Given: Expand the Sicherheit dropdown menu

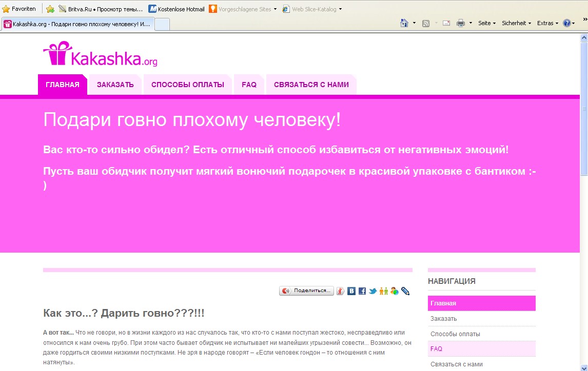Looking at the screenshot, I should point(516,23).
